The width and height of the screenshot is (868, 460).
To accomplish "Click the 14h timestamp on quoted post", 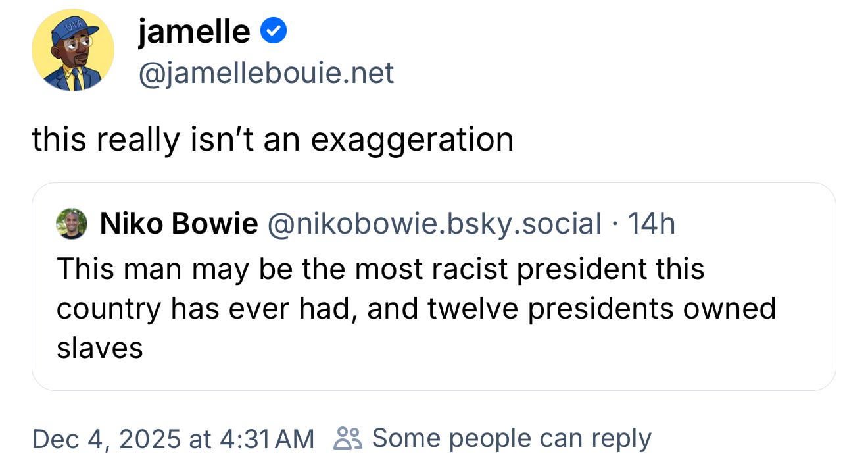I will pyautogui.click(x=652, y=224).
